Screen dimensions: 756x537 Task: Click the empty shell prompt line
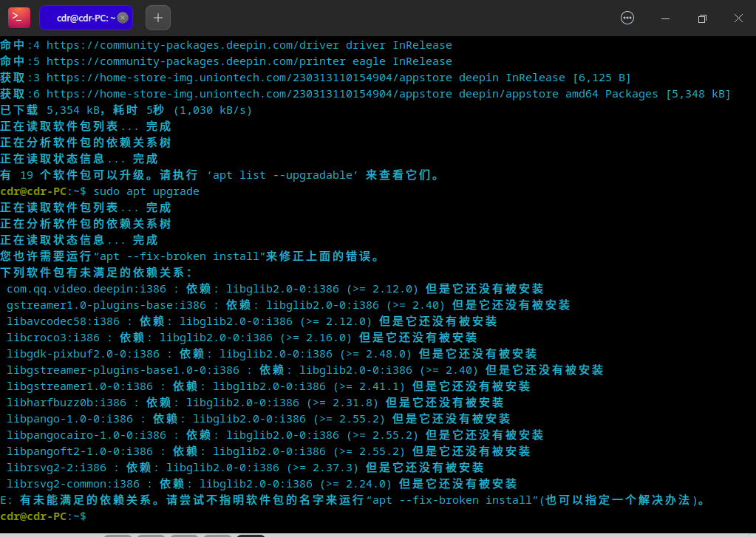(44, 516)
